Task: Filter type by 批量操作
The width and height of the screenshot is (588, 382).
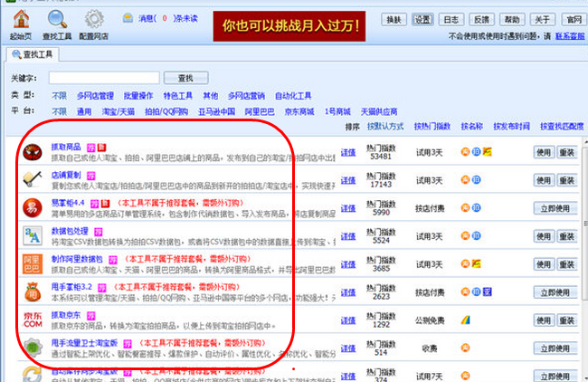Action: pyautogui.click(x=138, y=96)
